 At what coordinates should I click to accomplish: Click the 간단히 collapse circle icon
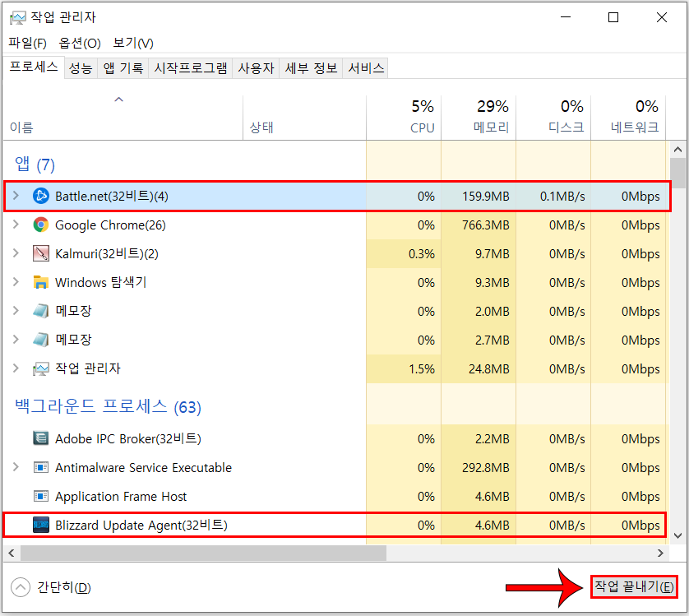tap(21, 587)
